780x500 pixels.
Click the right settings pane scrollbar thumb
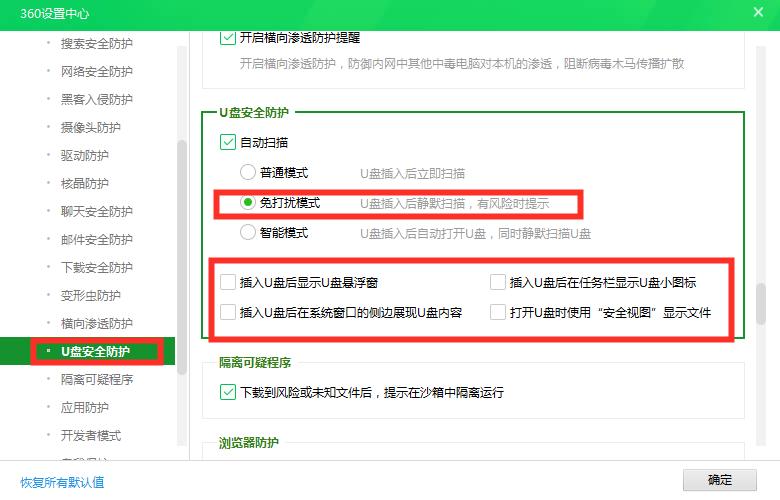pos(761,304)
